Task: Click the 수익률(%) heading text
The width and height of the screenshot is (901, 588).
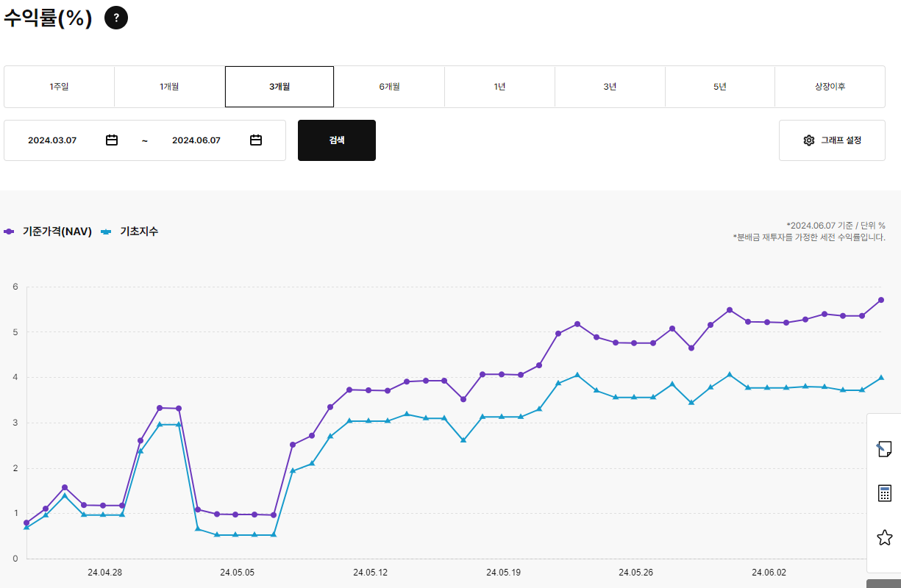Action: pos(48,18)
